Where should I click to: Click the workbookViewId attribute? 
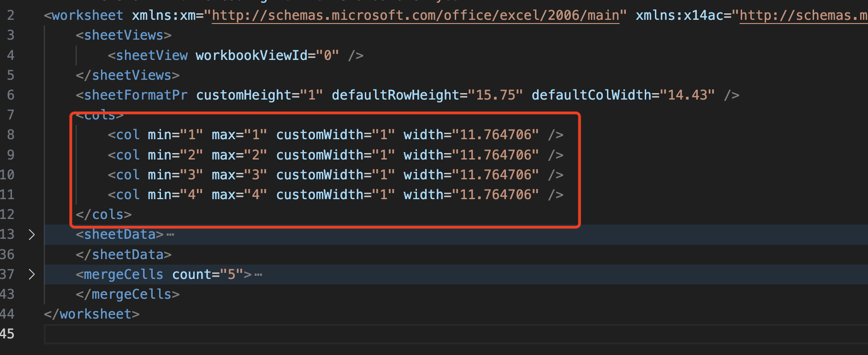[x=251, y=55]
